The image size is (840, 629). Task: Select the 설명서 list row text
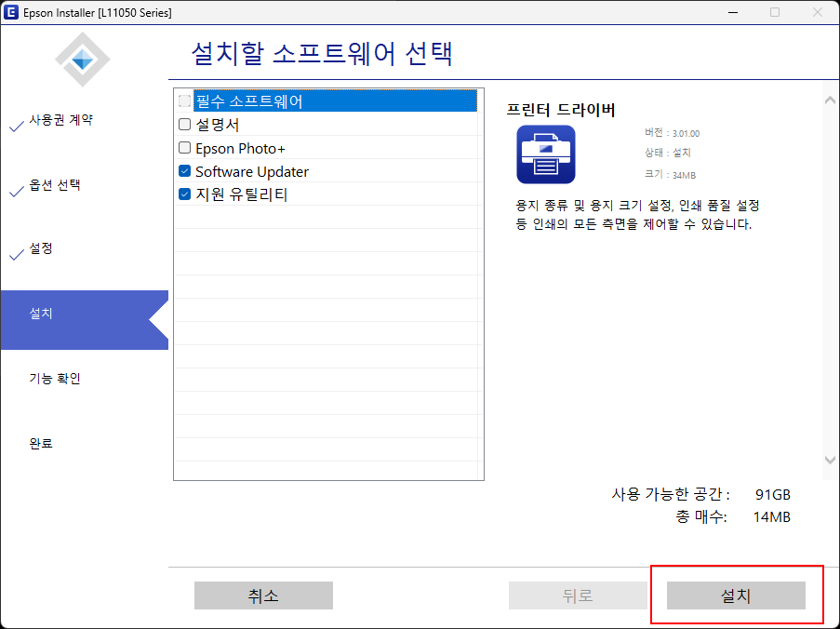pyautogui.click(x=218, y=125)
